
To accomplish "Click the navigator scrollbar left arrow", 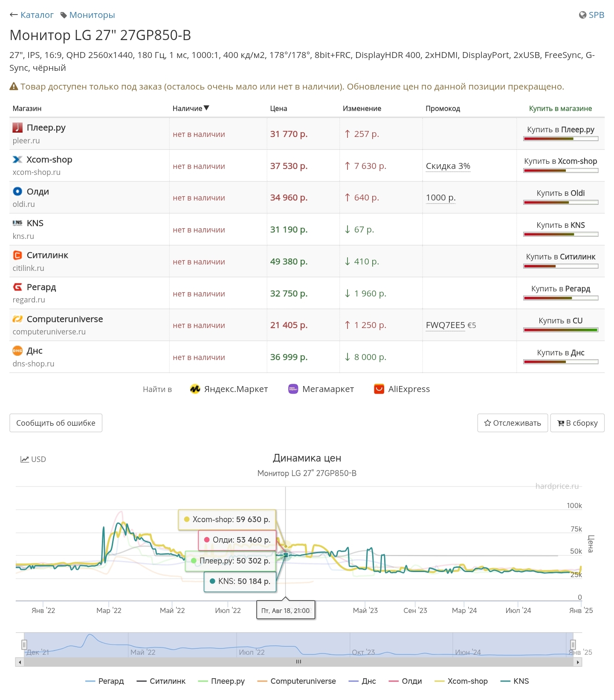I will [x=20, y=662].
